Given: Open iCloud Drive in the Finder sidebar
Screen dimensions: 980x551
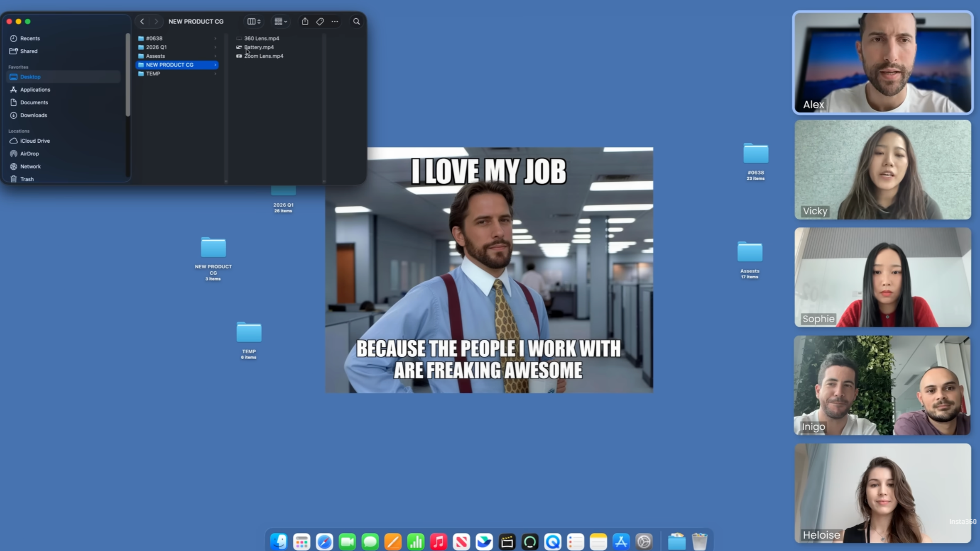Looking at the screenshot, I should coord(64,141).
